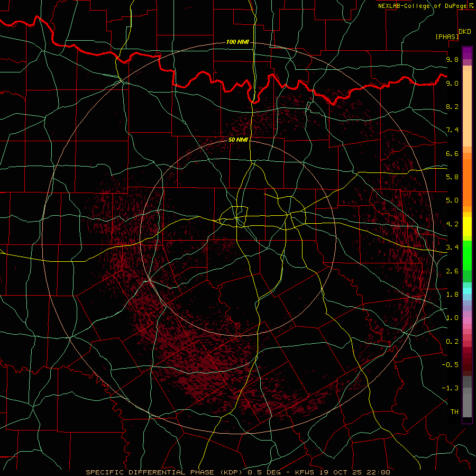Click the 9.0 legend value

click(x=452, y=83)
